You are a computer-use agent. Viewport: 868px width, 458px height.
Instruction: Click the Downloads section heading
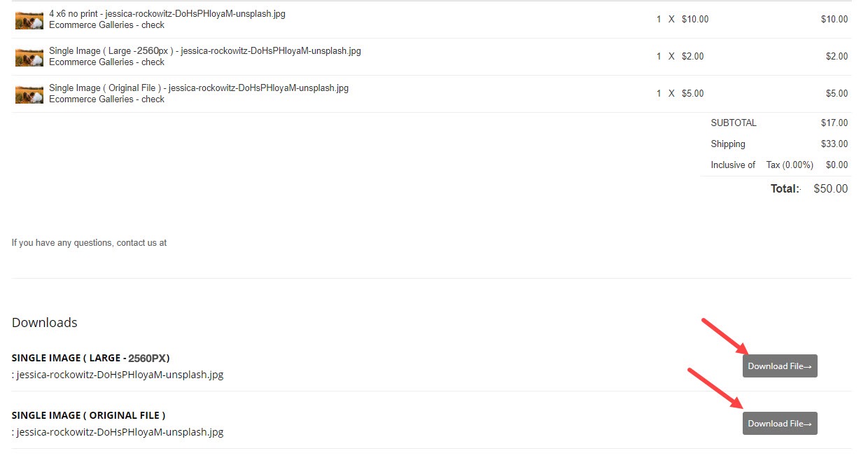pyautogui.click(x=45, y=323)
